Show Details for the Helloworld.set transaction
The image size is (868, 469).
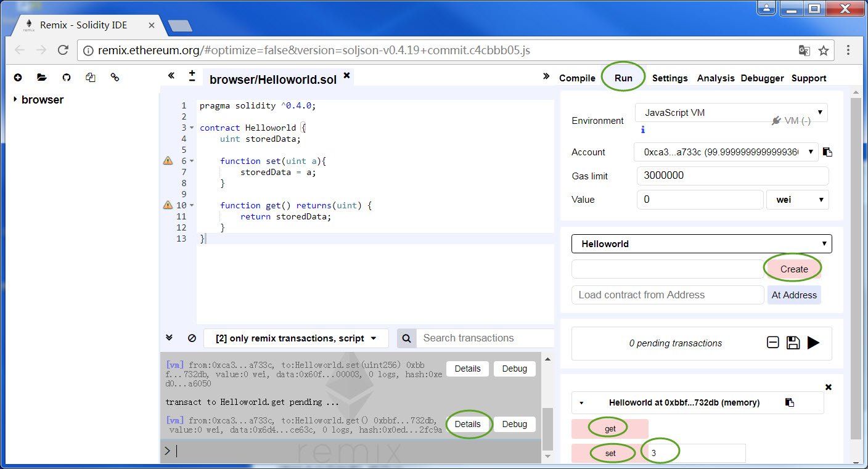tap(467, 369)
